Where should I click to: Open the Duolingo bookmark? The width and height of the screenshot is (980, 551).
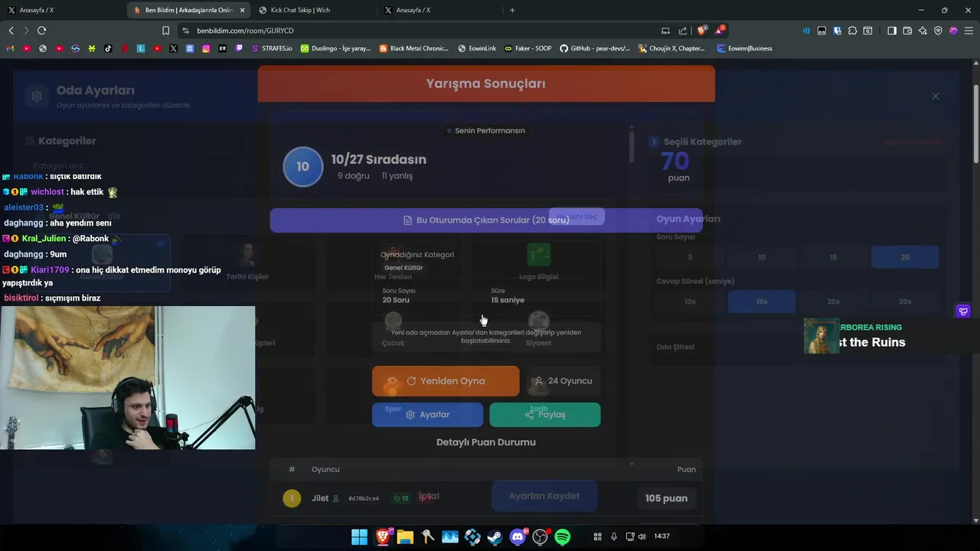335,48
